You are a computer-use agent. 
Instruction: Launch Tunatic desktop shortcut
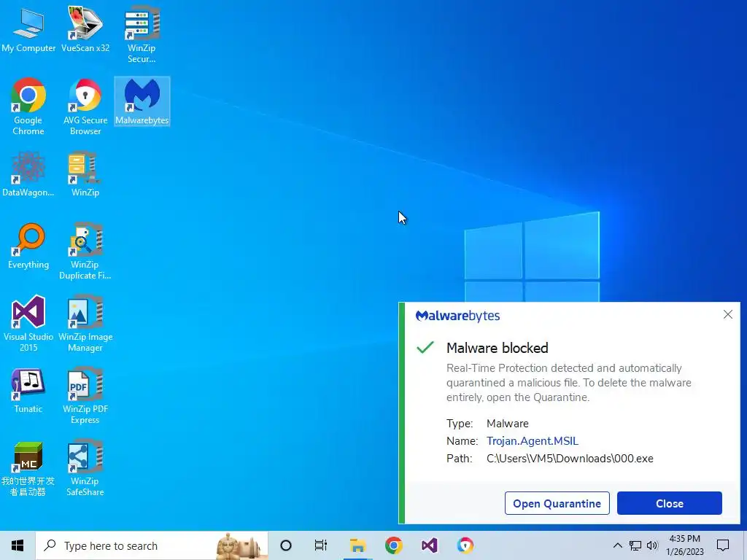pos(28,391)
